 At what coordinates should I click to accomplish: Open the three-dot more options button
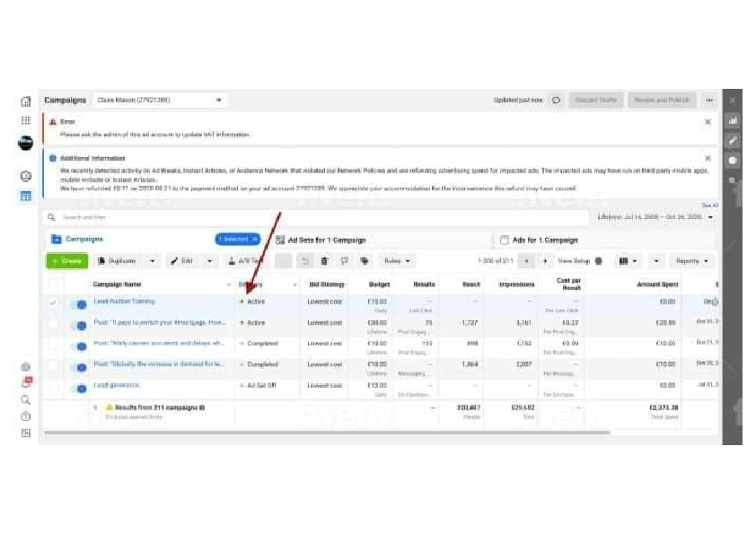709,101
